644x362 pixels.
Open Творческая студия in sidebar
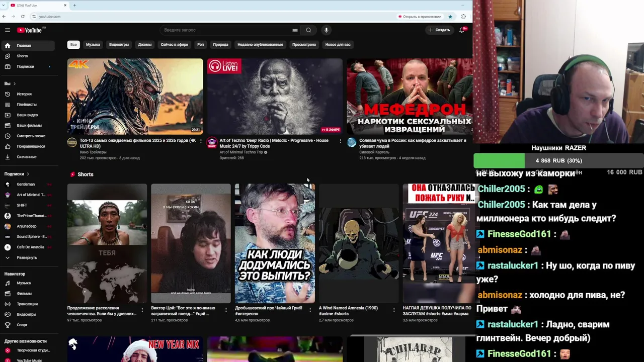coord(27,350)
